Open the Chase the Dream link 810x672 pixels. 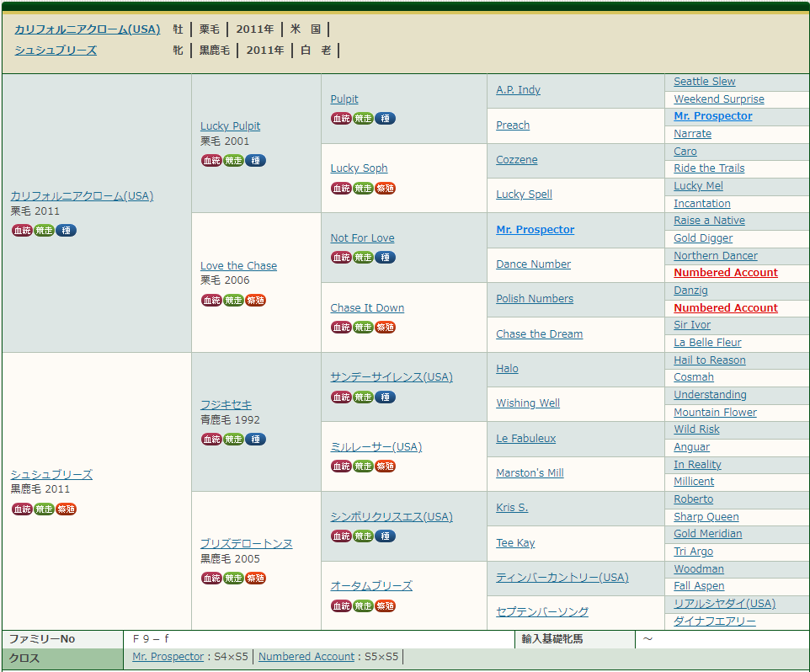coord(540,334)
